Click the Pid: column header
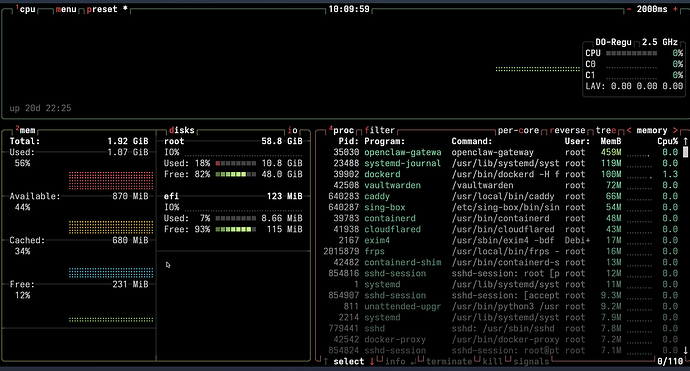The width and height of the screenshot is (690, 371). [x=349, y=141]
